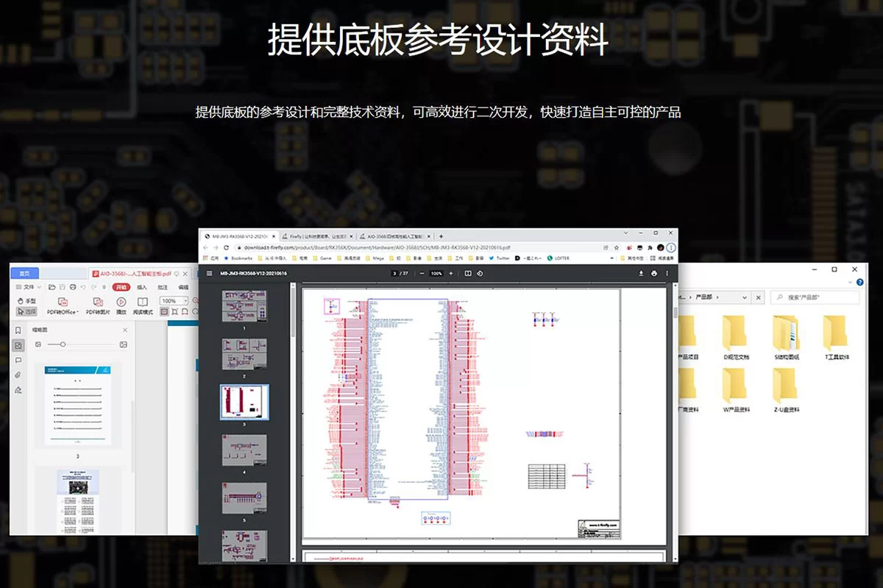Open the T工具软件 folder in Explorer
883x588 pixels.
click(836, 338)
